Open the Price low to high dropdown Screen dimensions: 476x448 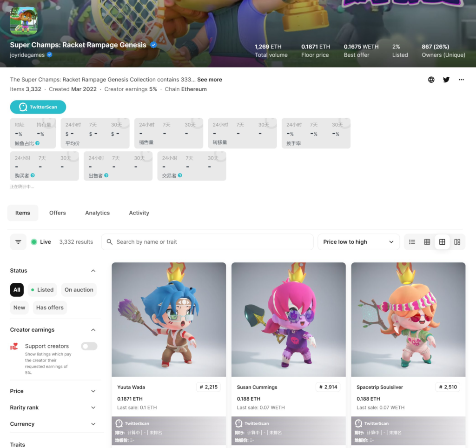358,242
